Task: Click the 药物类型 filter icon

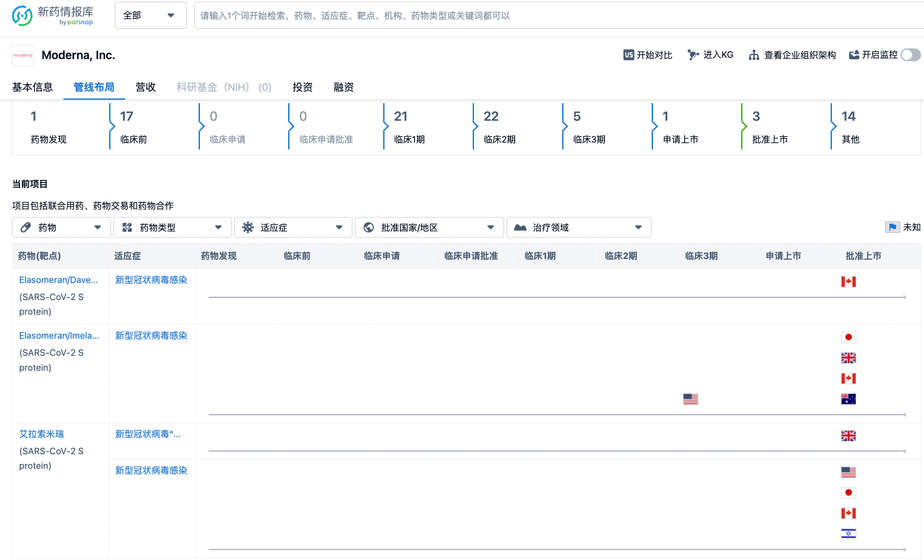Action: 127,227
